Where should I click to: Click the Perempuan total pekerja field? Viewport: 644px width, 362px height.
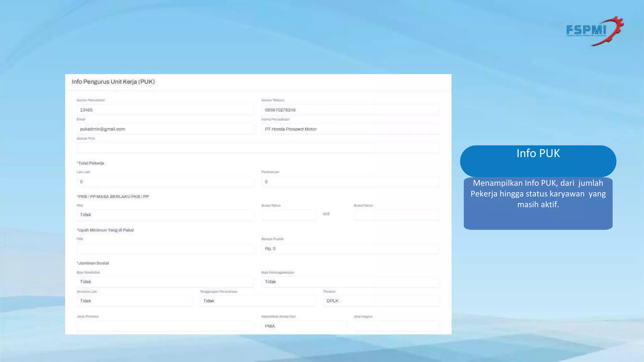pos(350,182)
